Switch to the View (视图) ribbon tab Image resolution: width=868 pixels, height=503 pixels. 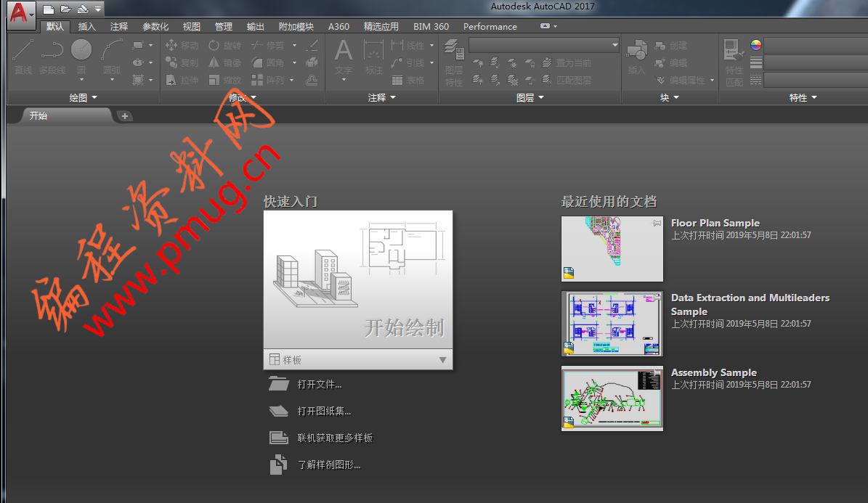point(192,27)
